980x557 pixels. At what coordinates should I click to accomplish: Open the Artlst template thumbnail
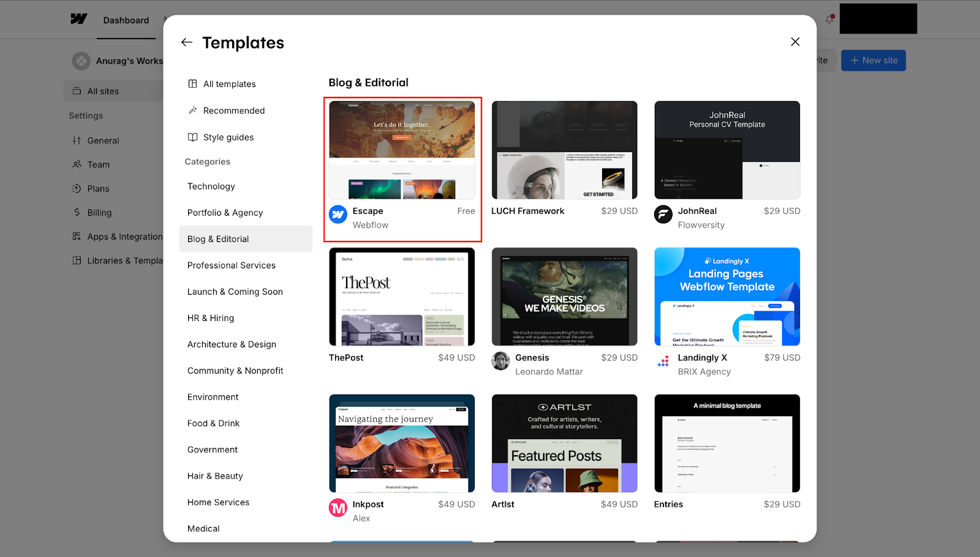pos(564,444)
